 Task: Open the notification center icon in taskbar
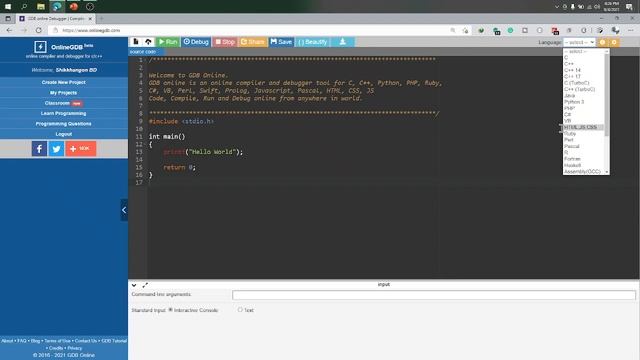[x=629, y=7]
